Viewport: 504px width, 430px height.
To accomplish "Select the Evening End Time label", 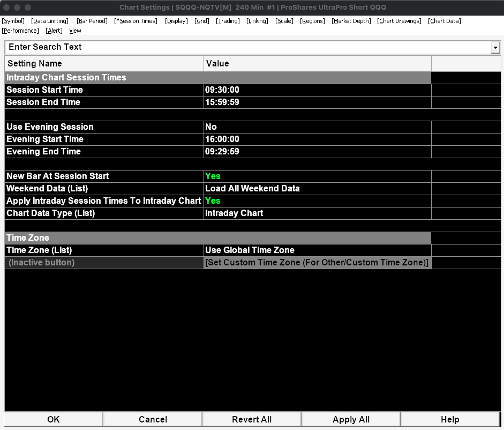I will [104, 151].
